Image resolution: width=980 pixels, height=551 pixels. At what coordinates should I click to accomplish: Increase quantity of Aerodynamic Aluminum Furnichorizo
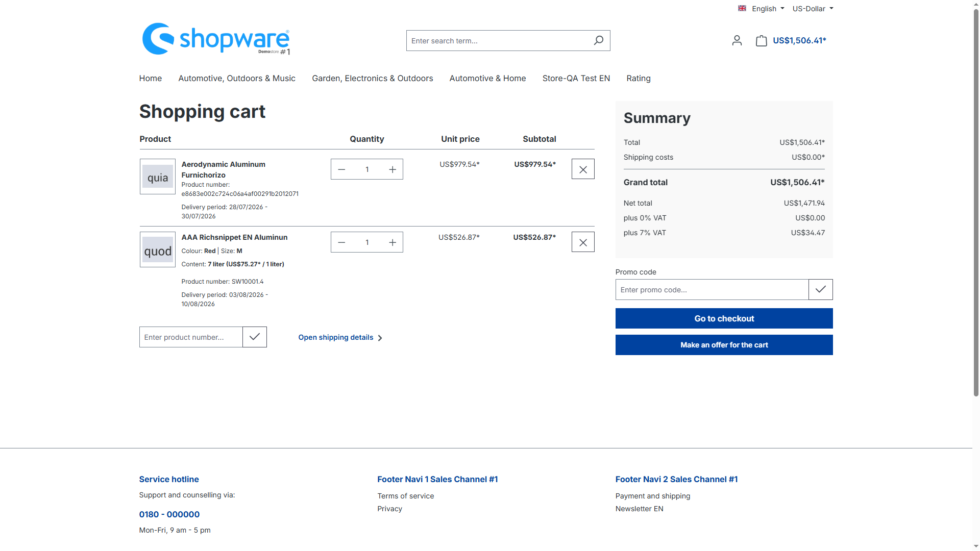(x=393, y=169)
